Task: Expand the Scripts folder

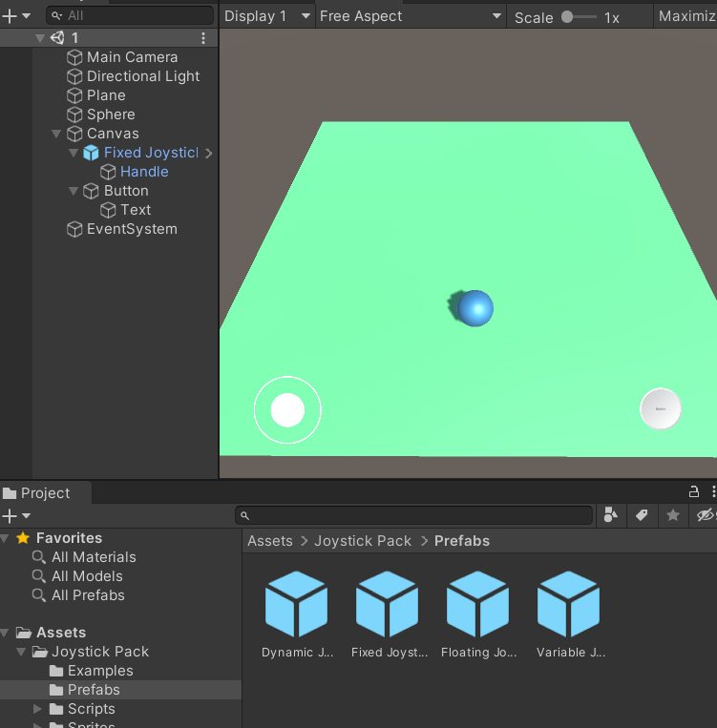Action: pyautogui.click(x=37, y=709)
